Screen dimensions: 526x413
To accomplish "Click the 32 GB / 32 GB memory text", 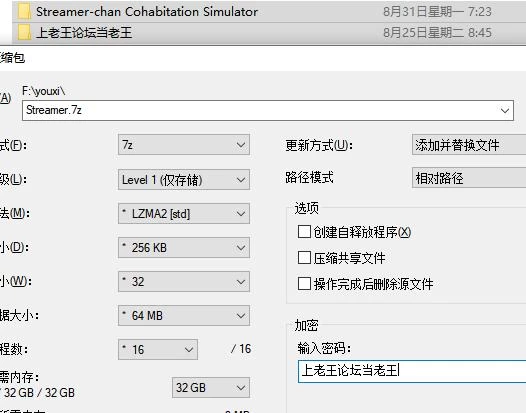I will pos(39,392).
